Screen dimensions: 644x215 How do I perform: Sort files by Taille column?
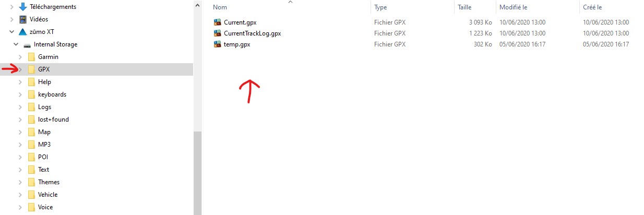[x=475, y=7]
